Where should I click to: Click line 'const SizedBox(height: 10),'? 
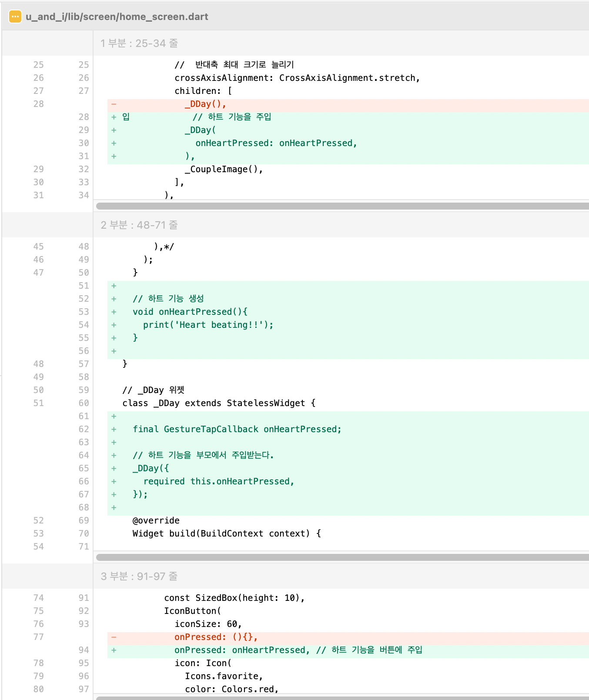tap(234, 598)
